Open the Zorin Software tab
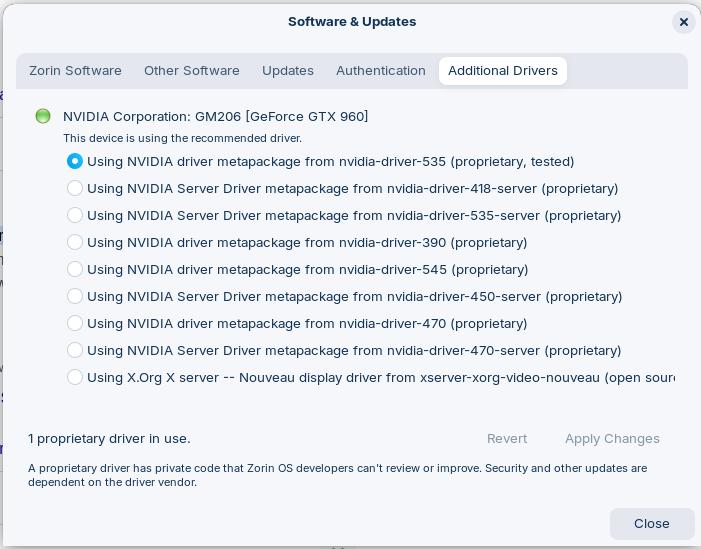The width and height of the screenshot is (701, 549). [x=75, y=71]
